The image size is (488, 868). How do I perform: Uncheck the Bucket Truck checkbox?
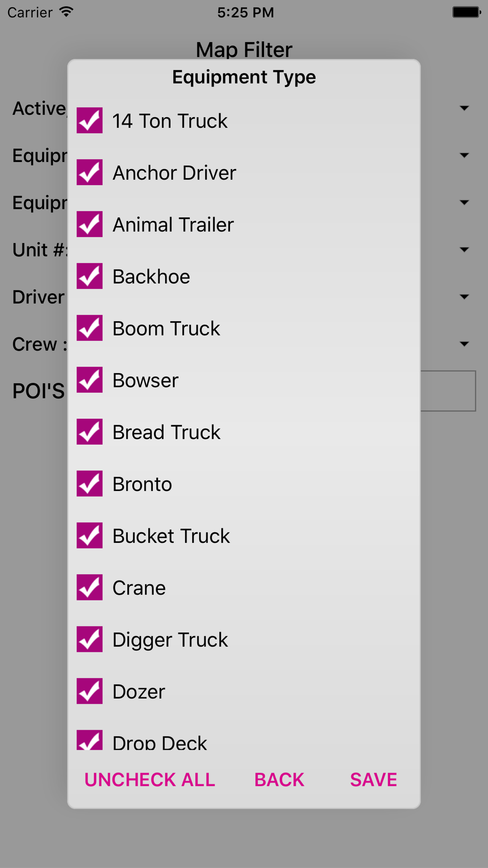click(x=90, y=536)
